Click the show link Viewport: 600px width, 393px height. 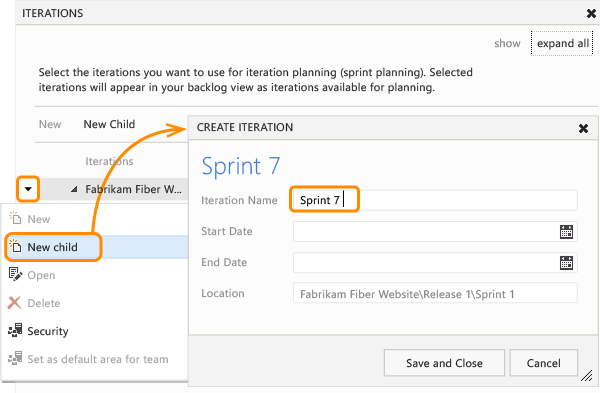click(507, 43)
